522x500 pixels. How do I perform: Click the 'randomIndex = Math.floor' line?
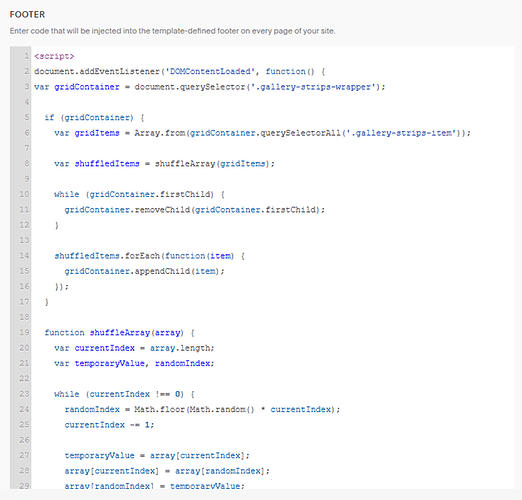point(202,409)
